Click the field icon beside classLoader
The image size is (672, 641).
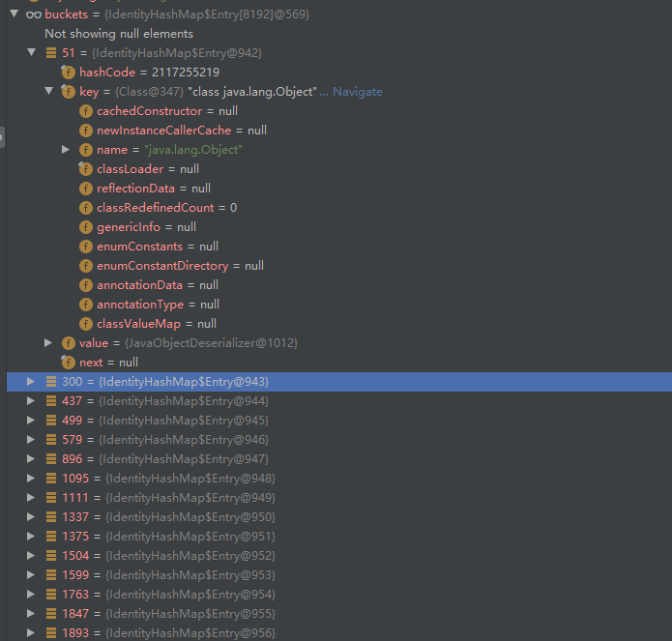point(86,169)
